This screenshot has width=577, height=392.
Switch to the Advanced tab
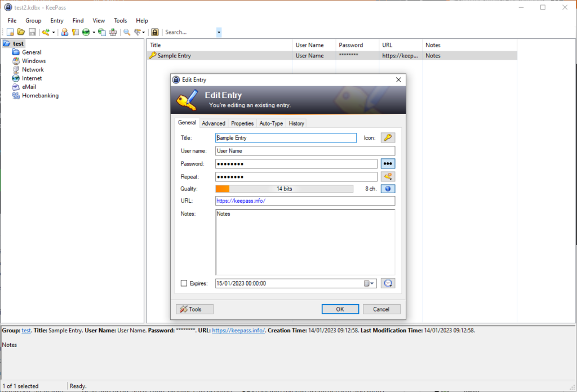pyautogui.click(x=214, y=123)
